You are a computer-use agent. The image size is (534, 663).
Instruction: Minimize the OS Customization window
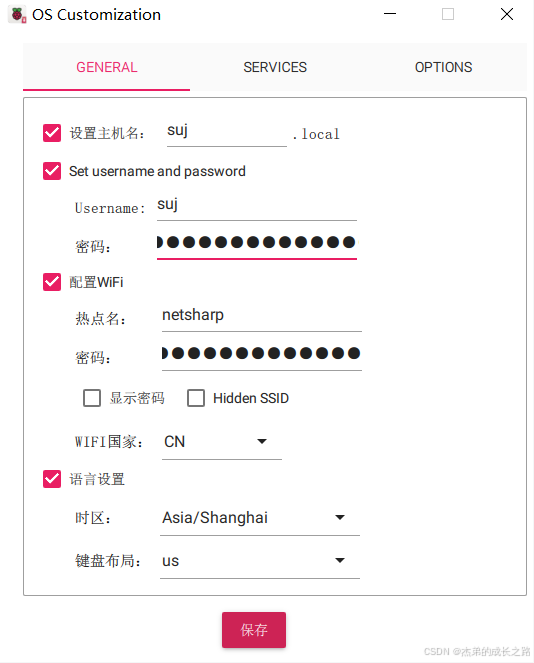point(389,14)
